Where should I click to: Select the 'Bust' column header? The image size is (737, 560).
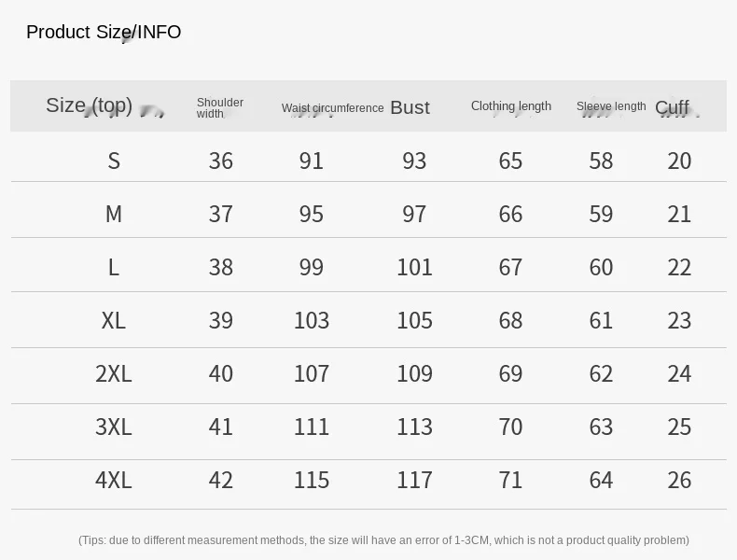click(x=410, y=107)
